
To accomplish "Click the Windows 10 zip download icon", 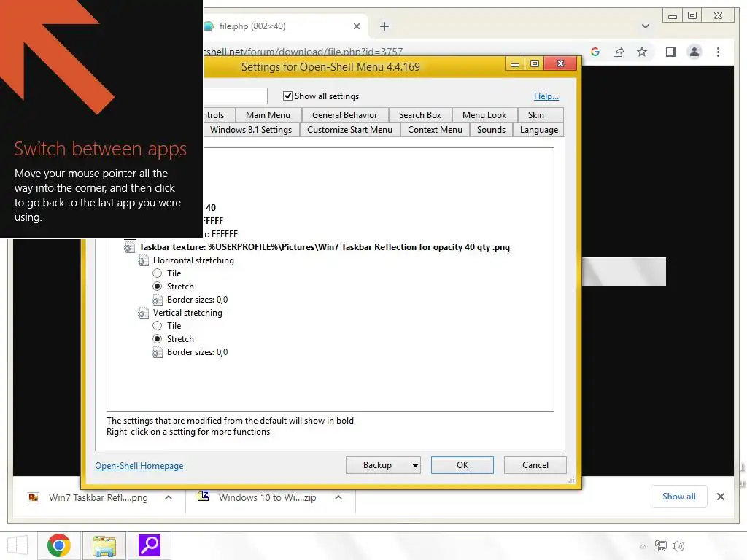I will (x=204, y=496).
